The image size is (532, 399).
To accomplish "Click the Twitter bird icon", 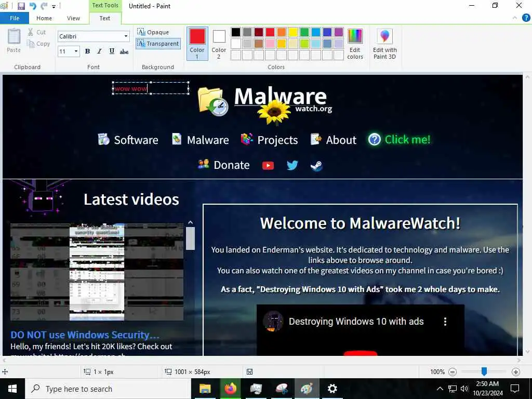I will (292, 165).
